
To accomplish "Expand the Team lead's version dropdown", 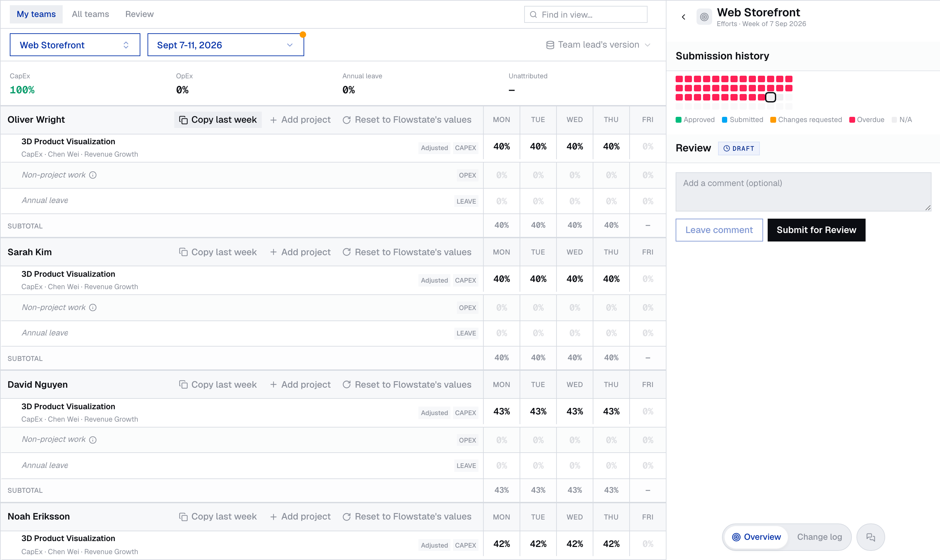I will pyautogui.click(x=598, y=45).
